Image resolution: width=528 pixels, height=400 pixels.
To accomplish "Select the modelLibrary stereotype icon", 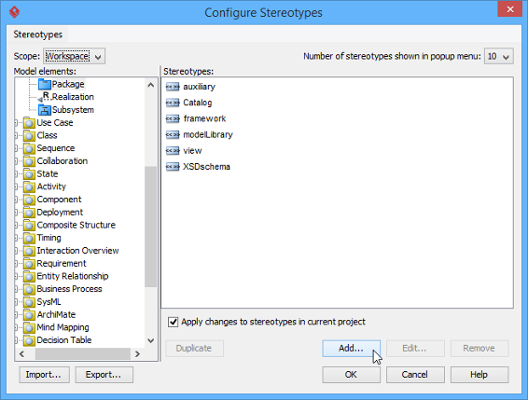I will coord(173,135).
